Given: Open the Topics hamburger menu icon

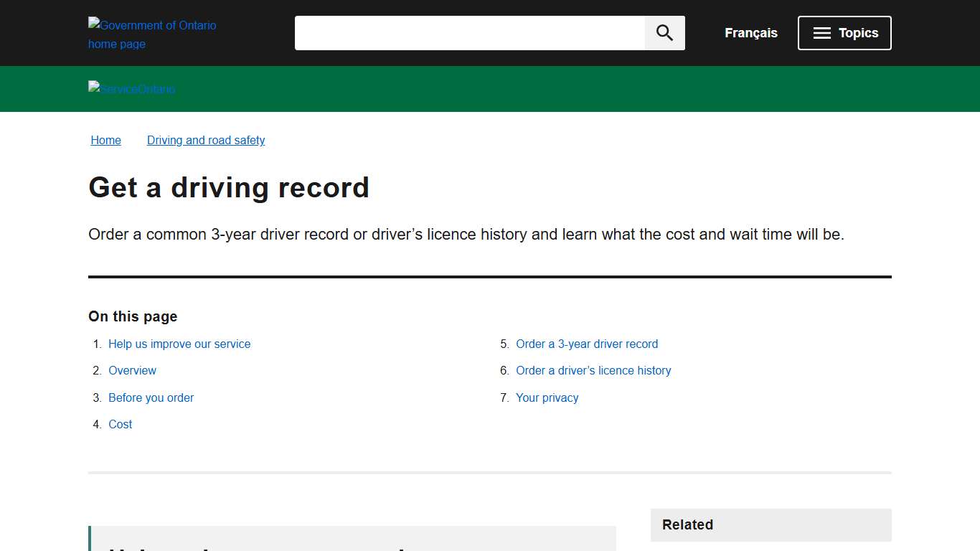Looking at the screenshot, I should [820, 32].
